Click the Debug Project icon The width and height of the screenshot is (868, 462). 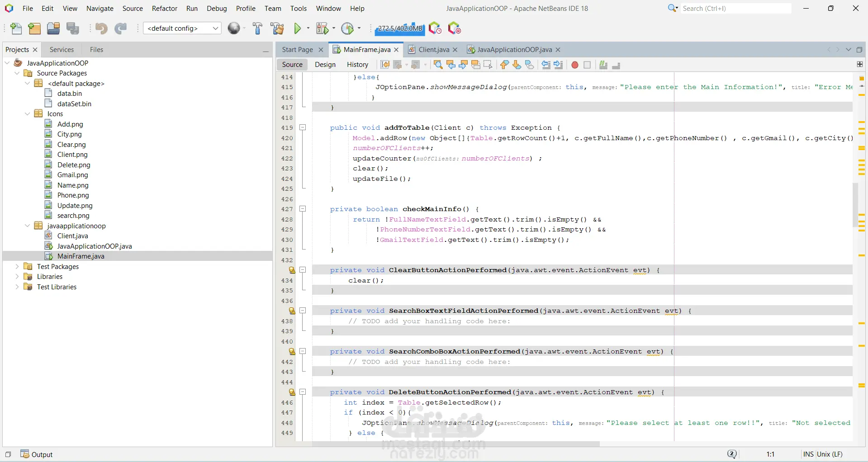(322, 28)
